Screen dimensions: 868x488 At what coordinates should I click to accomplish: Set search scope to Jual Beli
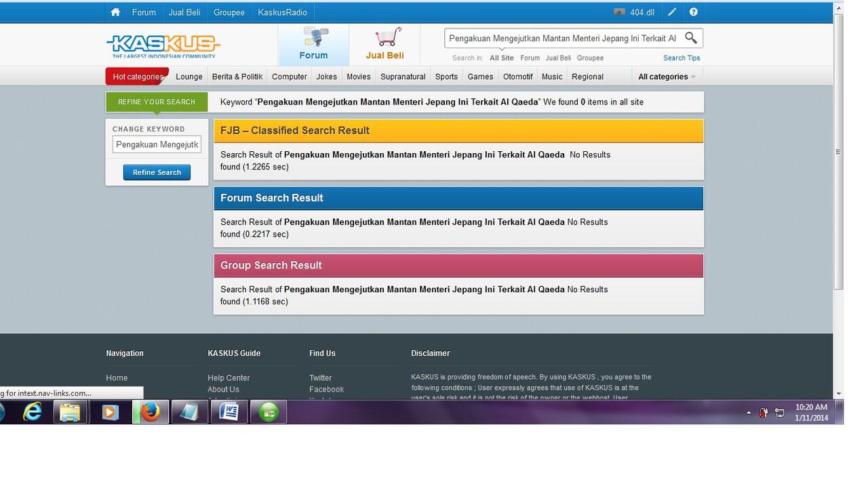[x=558, y=58]
